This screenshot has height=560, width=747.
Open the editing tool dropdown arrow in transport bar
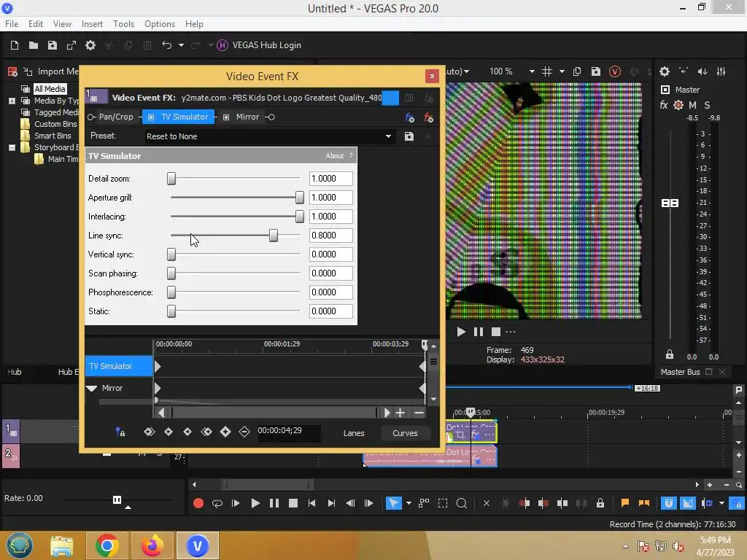click(x=409, y=503)
